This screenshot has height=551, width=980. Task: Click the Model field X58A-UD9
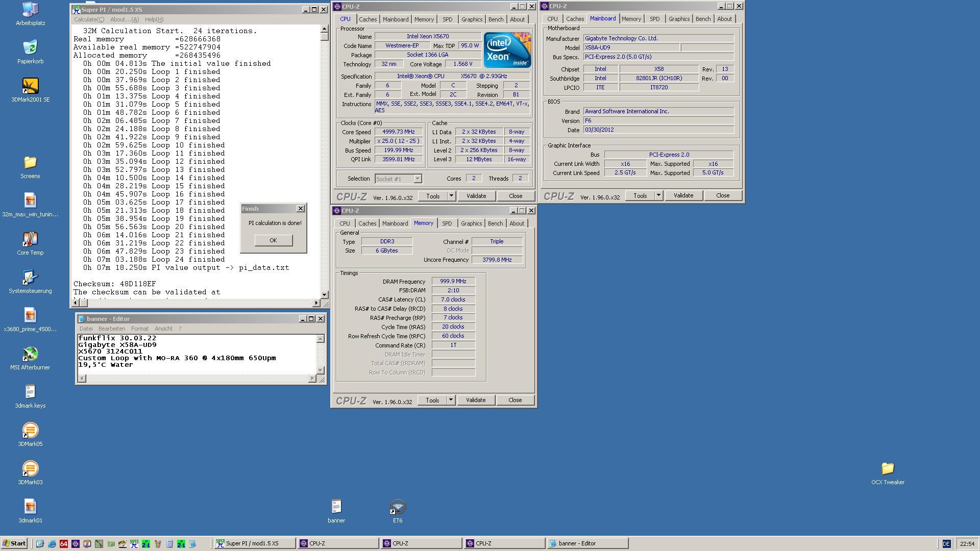click(631, 47)
